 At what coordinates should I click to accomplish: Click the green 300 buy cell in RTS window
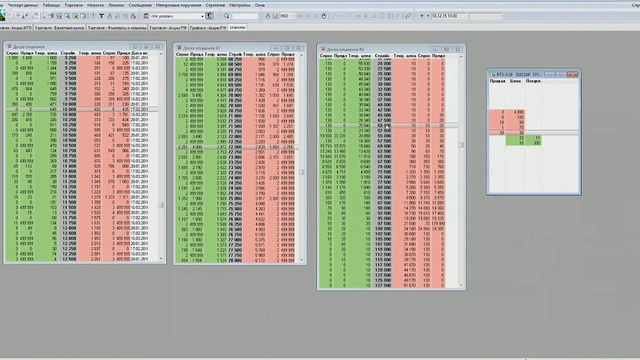tap(533, 143)
